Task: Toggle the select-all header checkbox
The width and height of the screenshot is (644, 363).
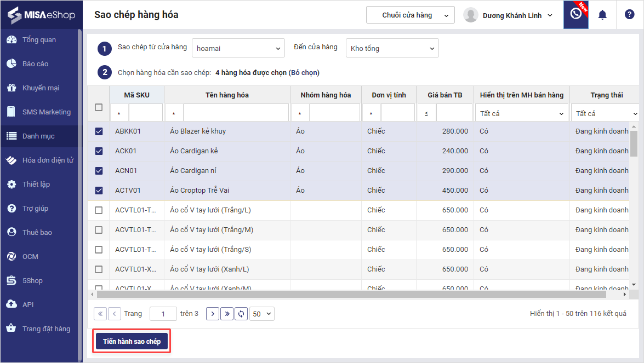Action: [x=99, y=107]
